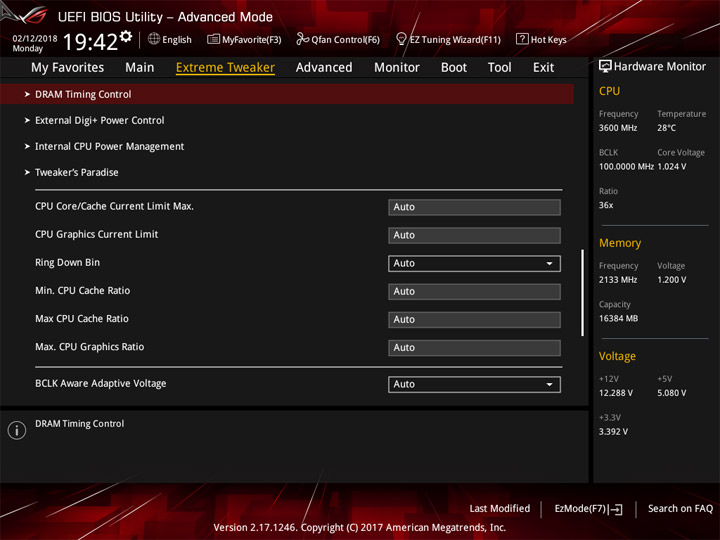Viewport: 720px width, 540px height.
Task: Click Capacity 16384 MB value
Action: pyautogui.click(x=618, y=319)
